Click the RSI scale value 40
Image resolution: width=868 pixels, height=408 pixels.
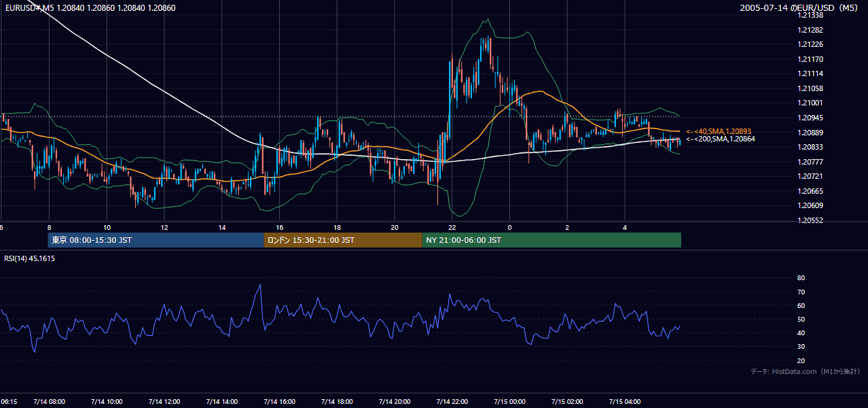point(801,333)
